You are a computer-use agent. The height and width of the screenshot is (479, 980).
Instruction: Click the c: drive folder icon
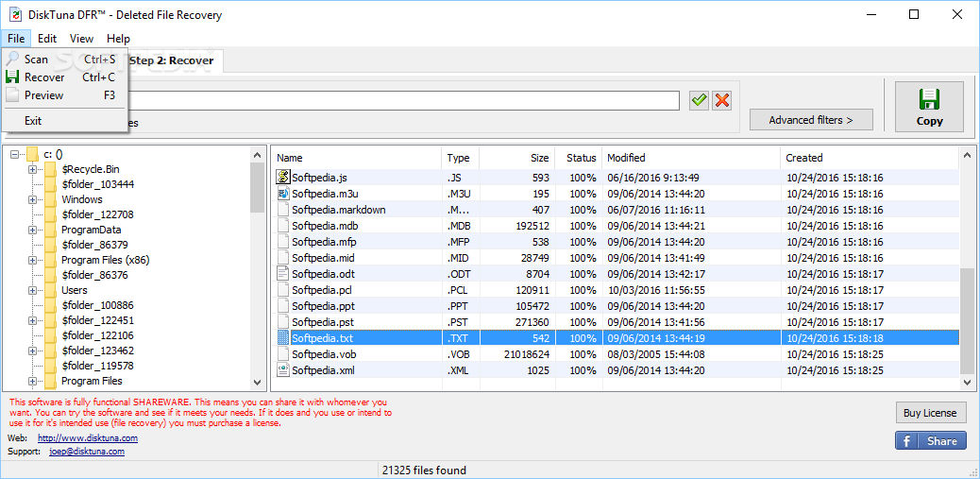32,154
